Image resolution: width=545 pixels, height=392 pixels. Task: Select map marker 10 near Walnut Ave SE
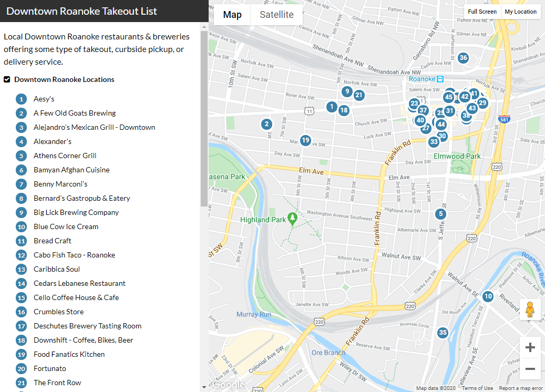coord(488,296)
